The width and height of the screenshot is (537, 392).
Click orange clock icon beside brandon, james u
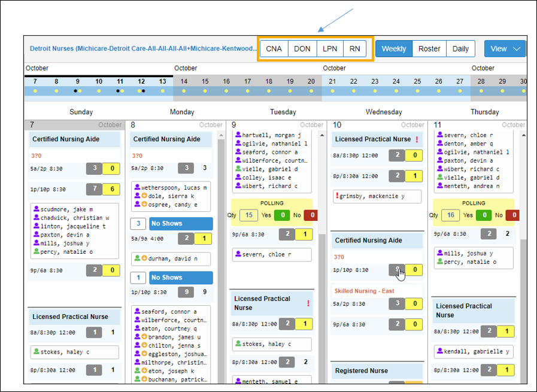(144, 336)
